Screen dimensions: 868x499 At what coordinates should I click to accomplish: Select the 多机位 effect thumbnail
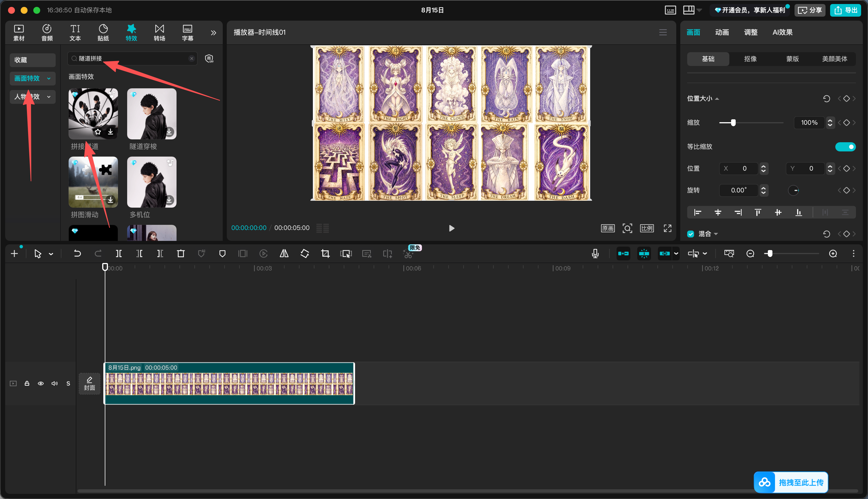pyautogui.click(x=152, y=182)
